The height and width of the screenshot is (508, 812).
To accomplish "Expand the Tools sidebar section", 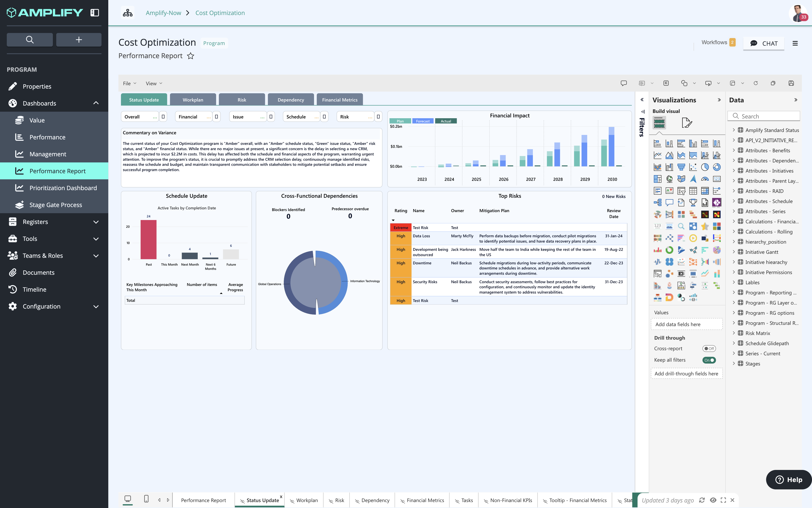I will point(96,239).
